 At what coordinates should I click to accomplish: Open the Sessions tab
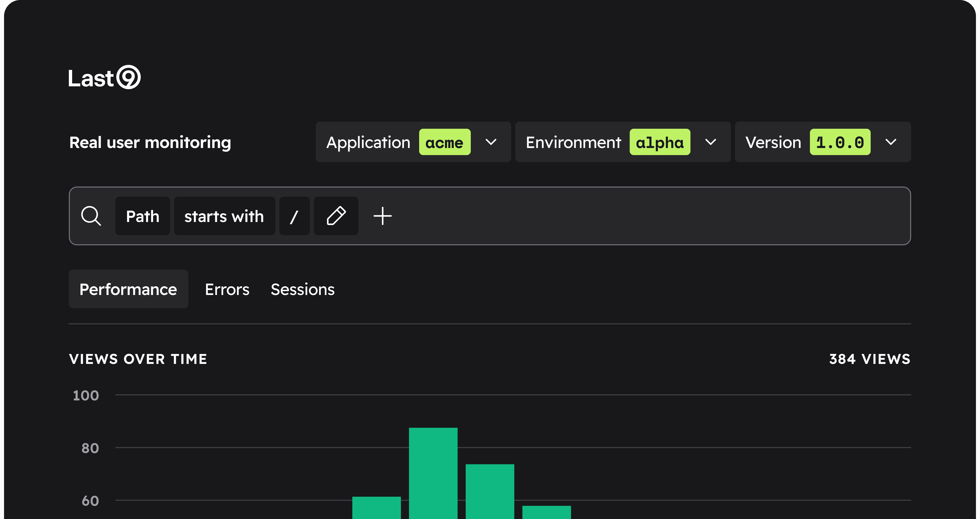[x=302, y=289]
